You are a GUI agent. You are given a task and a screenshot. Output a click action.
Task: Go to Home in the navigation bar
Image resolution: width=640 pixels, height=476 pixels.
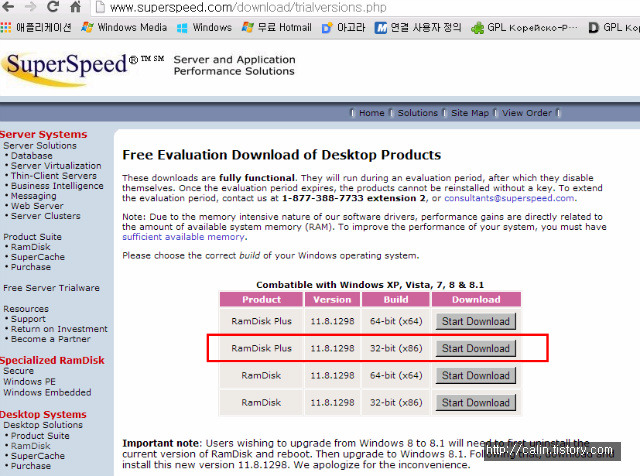tap(371, 113)
